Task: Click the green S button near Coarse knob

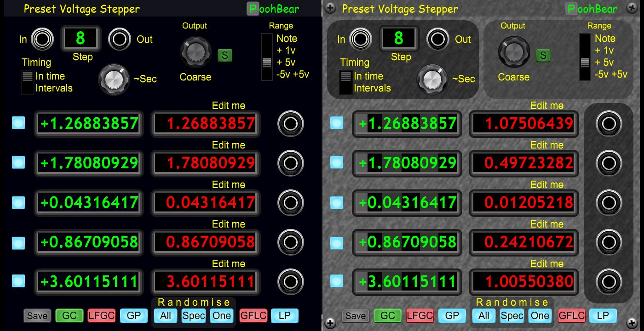Action: [x=224, y=54]
